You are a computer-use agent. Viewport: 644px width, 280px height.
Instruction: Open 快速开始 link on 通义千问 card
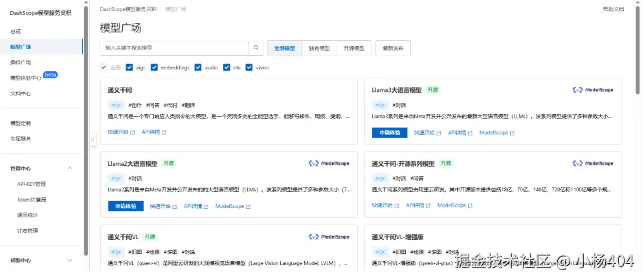121,132
